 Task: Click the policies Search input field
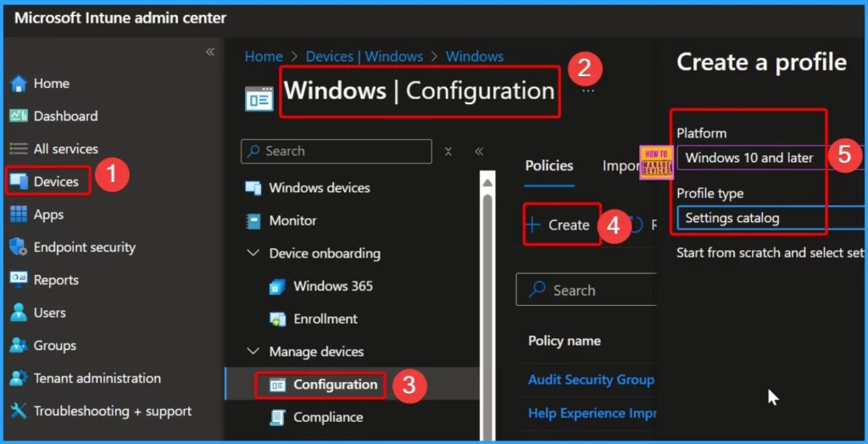[587, 290]
